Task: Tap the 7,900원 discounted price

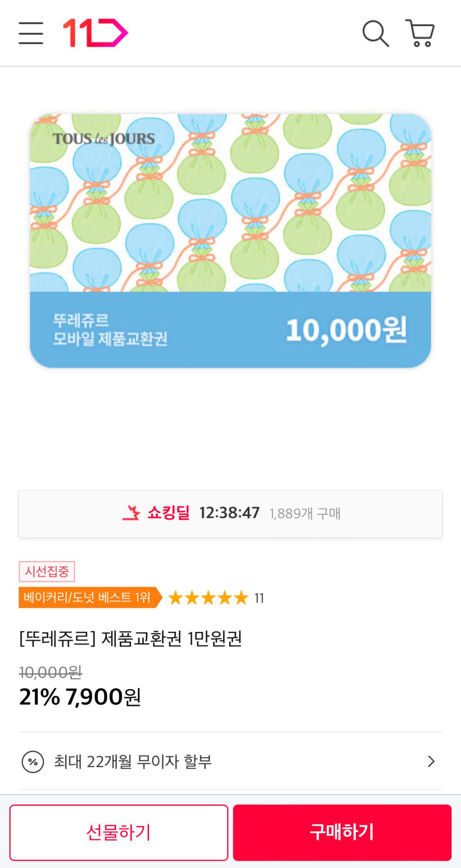Action: point(103,697)
